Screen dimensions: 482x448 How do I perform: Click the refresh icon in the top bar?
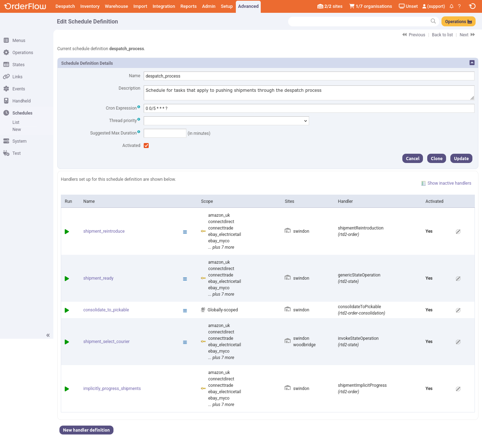point(472,6)
